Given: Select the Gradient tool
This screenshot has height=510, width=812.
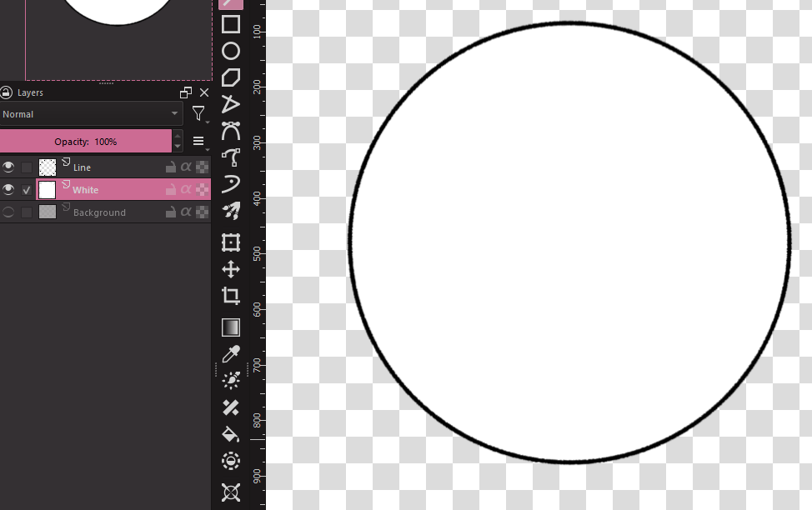Looking at the screenshot, I should [x=231, y=327].
